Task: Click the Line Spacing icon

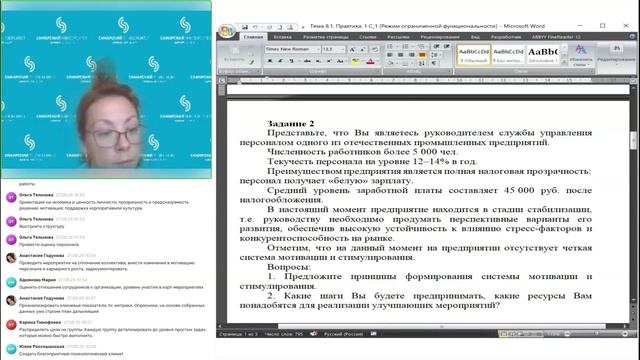Action: (434, 55)
